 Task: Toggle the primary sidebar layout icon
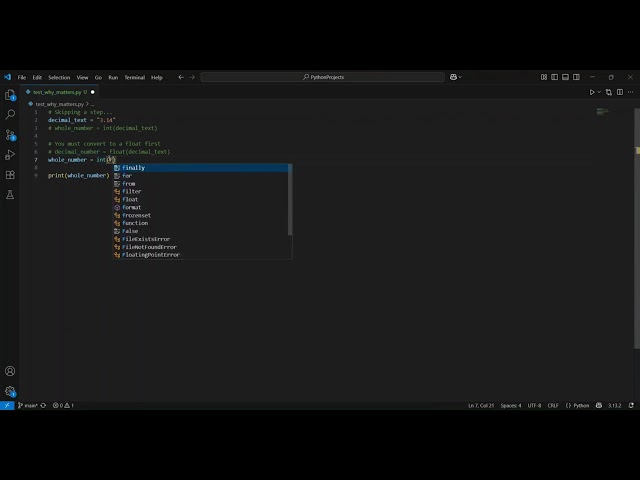coord(554,77)
